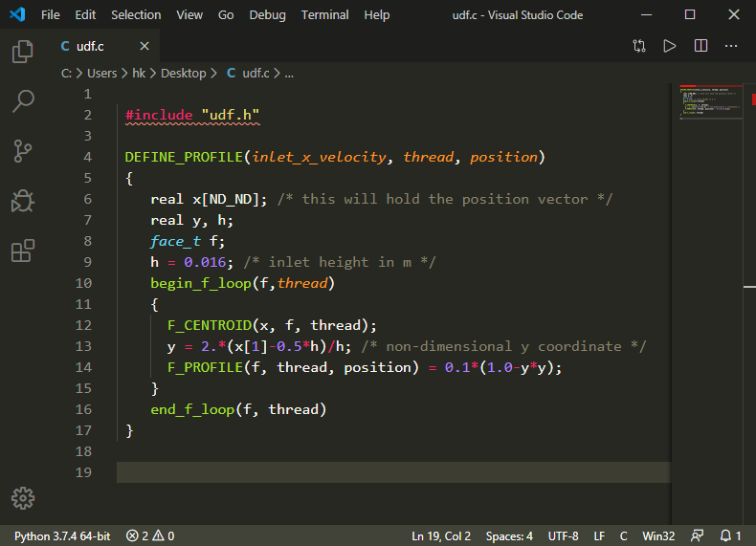Click on end_f_loop text
Viewport: 756px width, 546px height.
(x=192, y=409)
